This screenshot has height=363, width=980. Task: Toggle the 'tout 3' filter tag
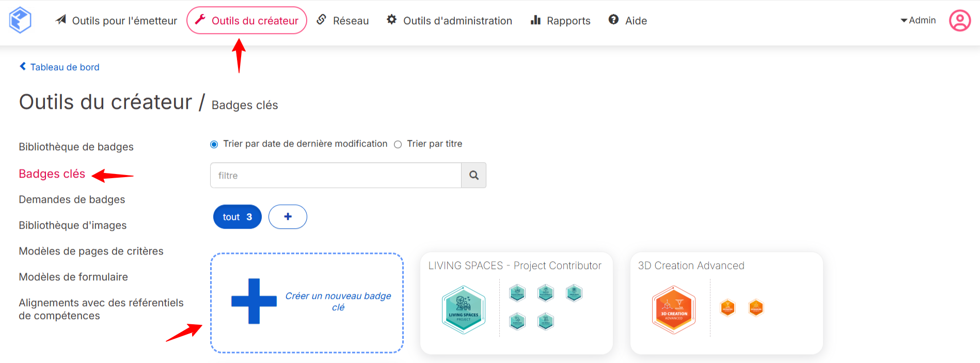[x=237, y=217]
